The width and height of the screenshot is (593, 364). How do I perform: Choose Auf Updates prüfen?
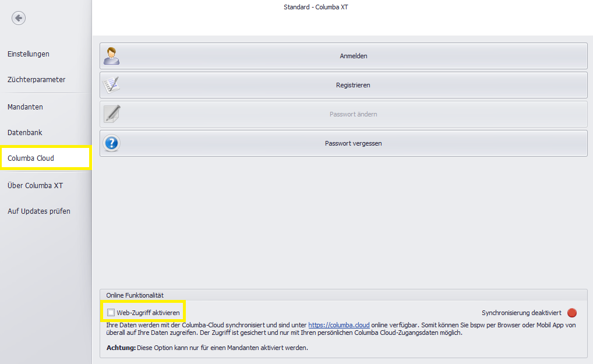[x=39, y=211]
